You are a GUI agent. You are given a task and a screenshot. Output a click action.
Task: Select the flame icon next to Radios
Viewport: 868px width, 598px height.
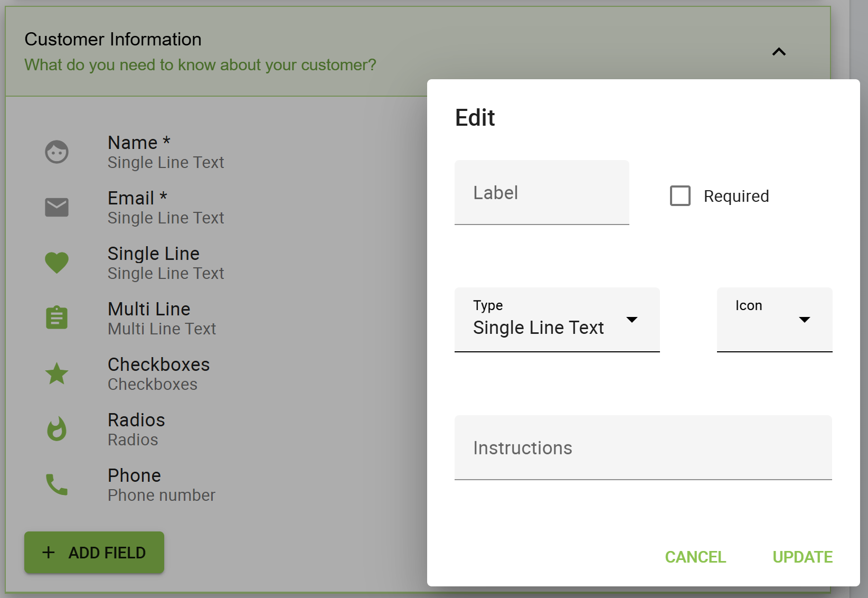pos(56,429)
